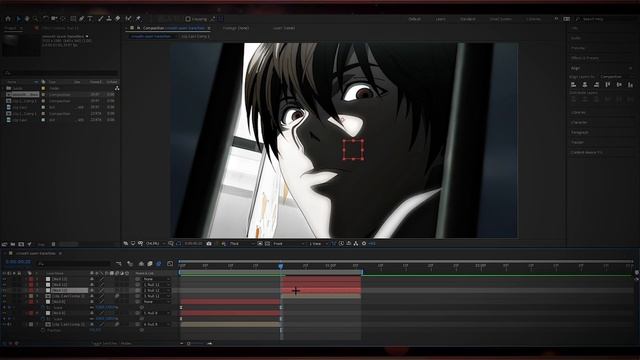Open the Third resolution dropdown
Image resolution: width=640 pixels, height=360 pixels.
242,244
